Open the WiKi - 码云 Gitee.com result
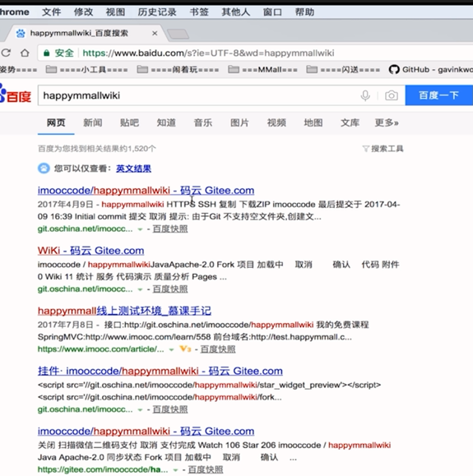The height and width of the screenshot is (476, 473). (90, 251)
